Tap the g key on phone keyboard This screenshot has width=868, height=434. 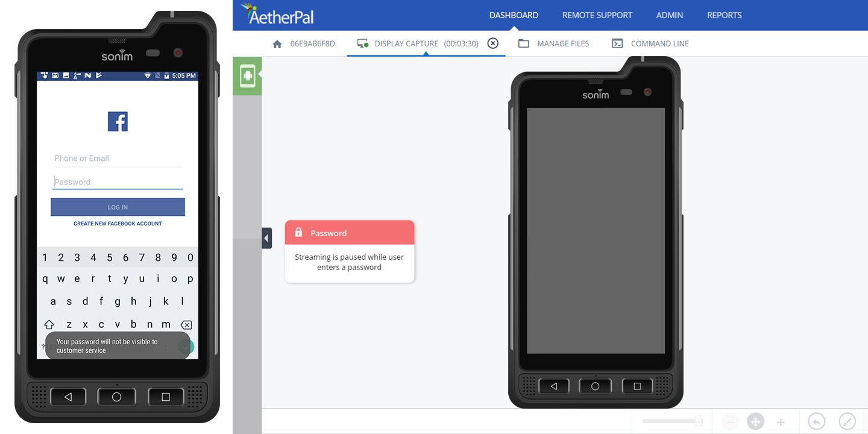coord(118,301)
